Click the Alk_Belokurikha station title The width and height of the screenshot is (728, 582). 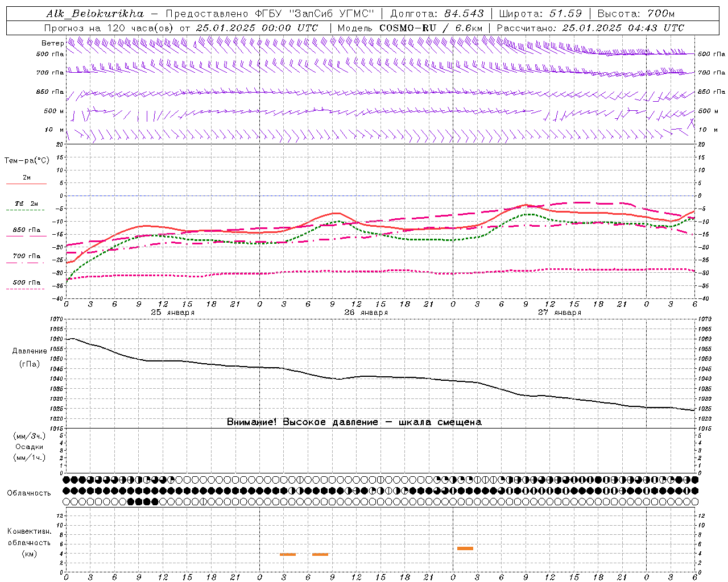95,14
